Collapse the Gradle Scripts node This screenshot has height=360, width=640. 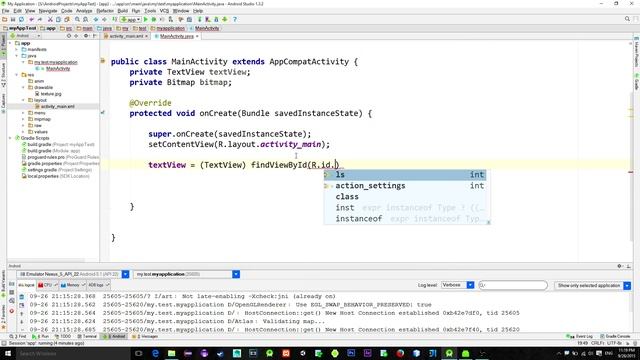point(10,138)
